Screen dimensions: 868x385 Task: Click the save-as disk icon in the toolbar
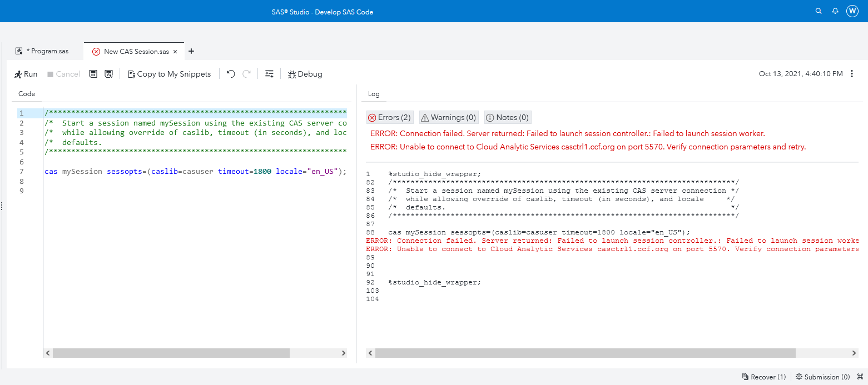click(109, 73)
